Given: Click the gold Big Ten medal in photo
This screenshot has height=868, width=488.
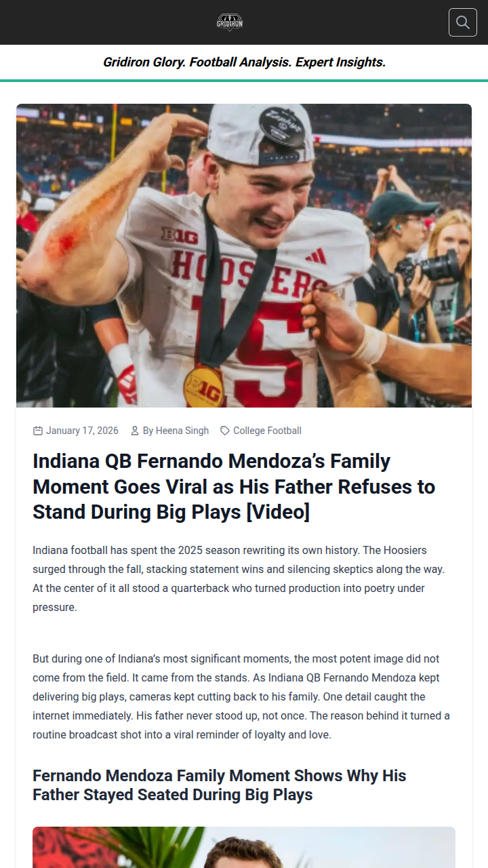Looking at the screenshot, I should pos(203,388).
